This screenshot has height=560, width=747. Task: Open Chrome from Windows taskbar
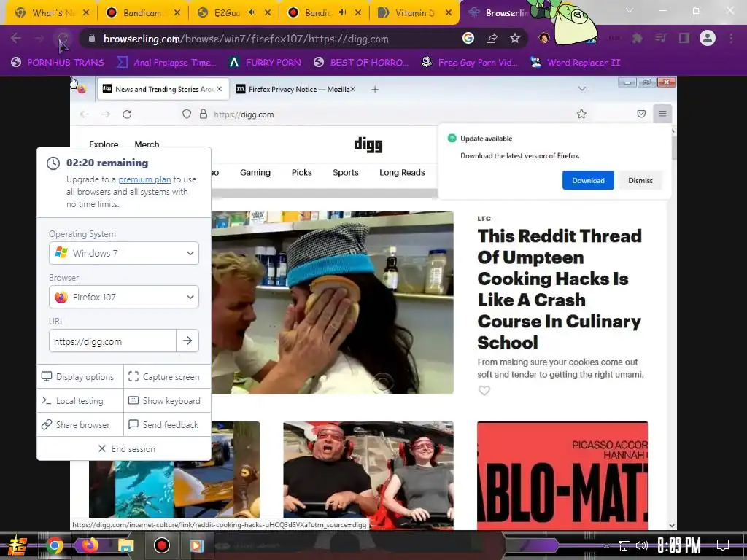coord(54,545)
